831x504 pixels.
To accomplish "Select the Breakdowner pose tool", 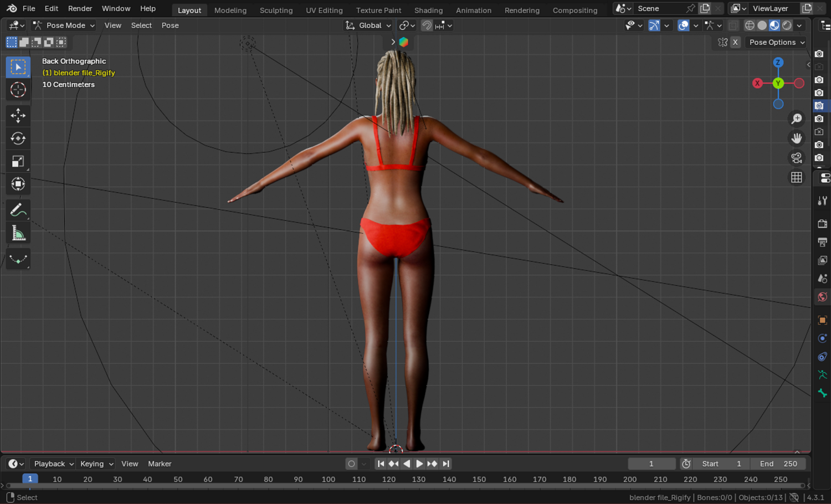I will click(x=18, y=259).
